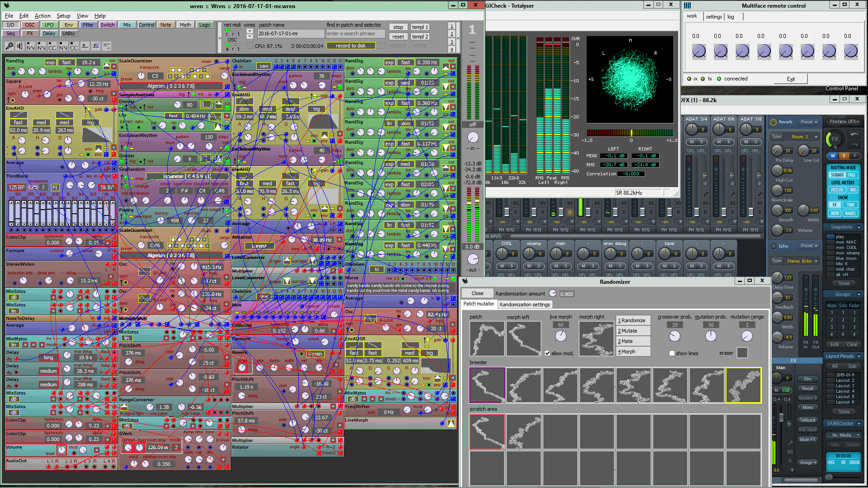Screen dimensions: 868x488
Task: Click the 1 Randomize button
Action: (633, 320)
